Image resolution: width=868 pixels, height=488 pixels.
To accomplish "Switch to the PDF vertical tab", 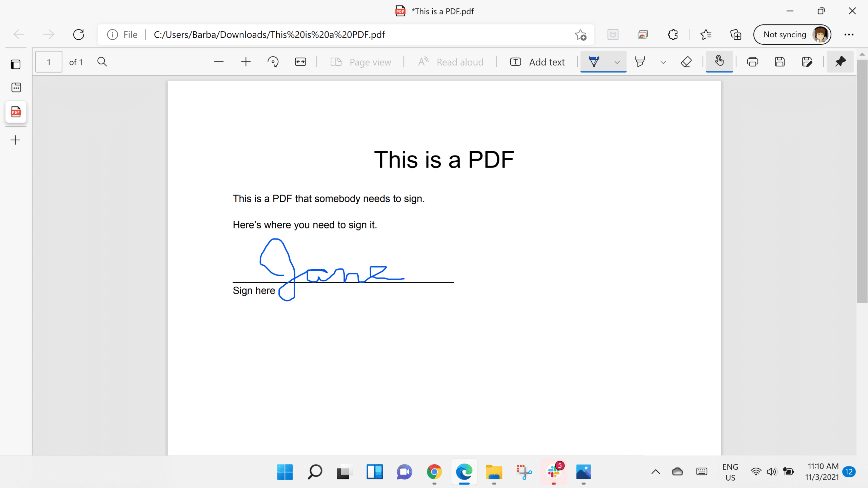I will click(16, 112).
